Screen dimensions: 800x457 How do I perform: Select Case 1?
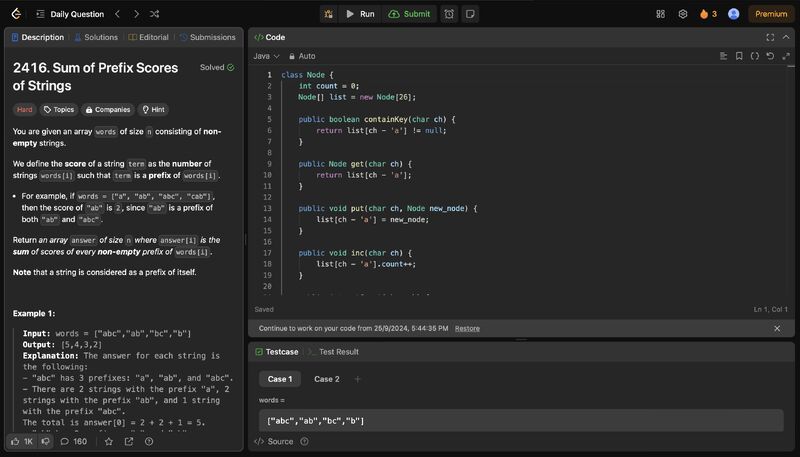tap(280, 379)
